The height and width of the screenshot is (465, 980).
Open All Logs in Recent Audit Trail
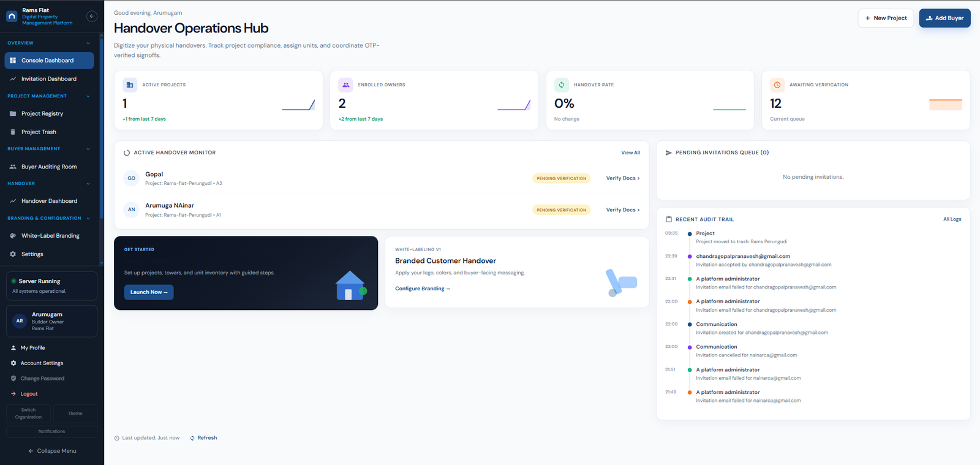point(952,219)
